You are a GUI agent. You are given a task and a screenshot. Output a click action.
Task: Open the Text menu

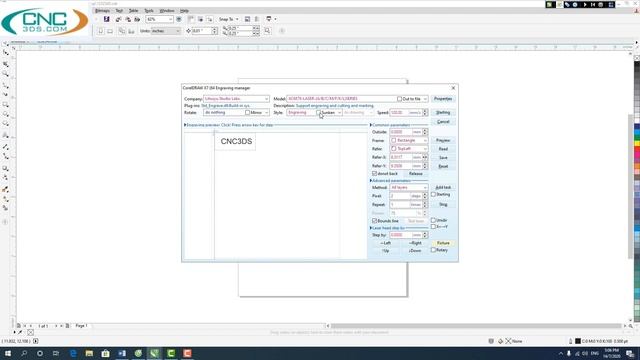(x=119, y=11)
